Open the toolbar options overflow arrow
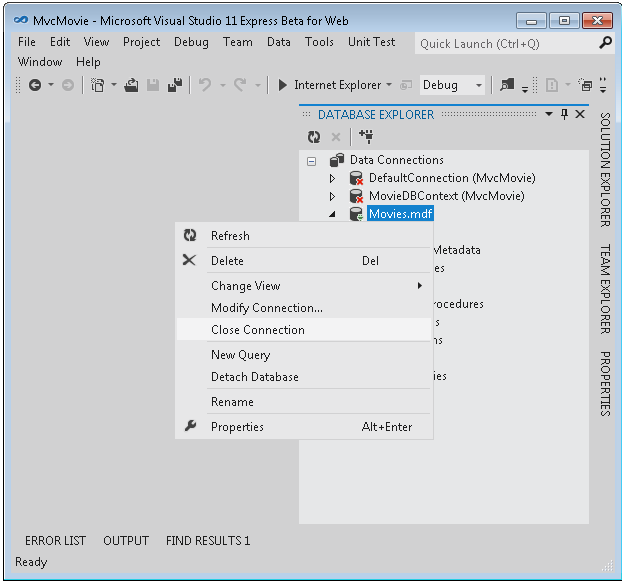Image resolution: width=622 pixels, height=583 pixels. pos(603,85)
